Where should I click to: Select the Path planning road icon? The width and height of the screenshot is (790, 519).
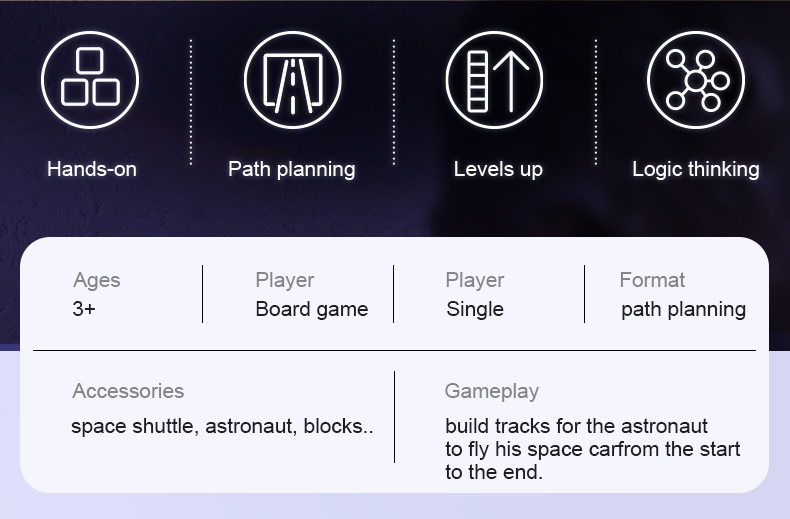pos(292,79)
